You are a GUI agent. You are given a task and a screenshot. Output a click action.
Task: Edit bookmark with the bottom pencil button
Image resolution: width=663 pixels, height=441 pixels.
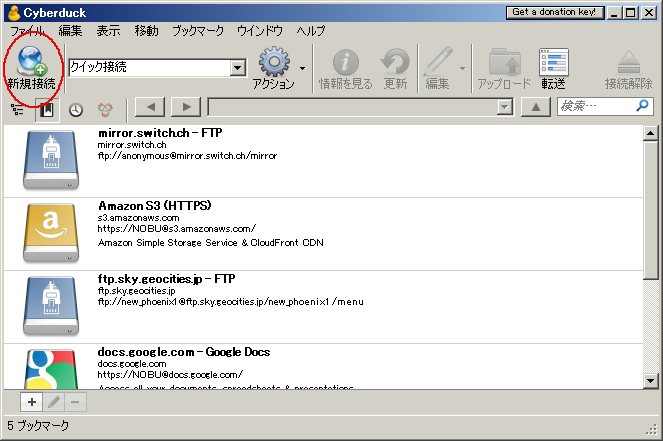[54, 402]
